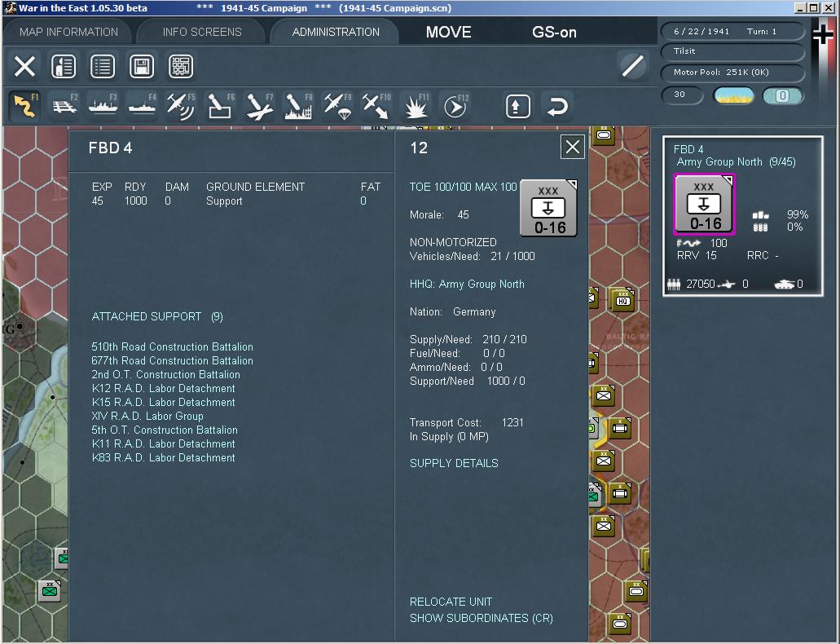Click the undo curved-arrow icon
This screenshot has width=840, height=644.
pyautogui.click(x=557, y=106)
